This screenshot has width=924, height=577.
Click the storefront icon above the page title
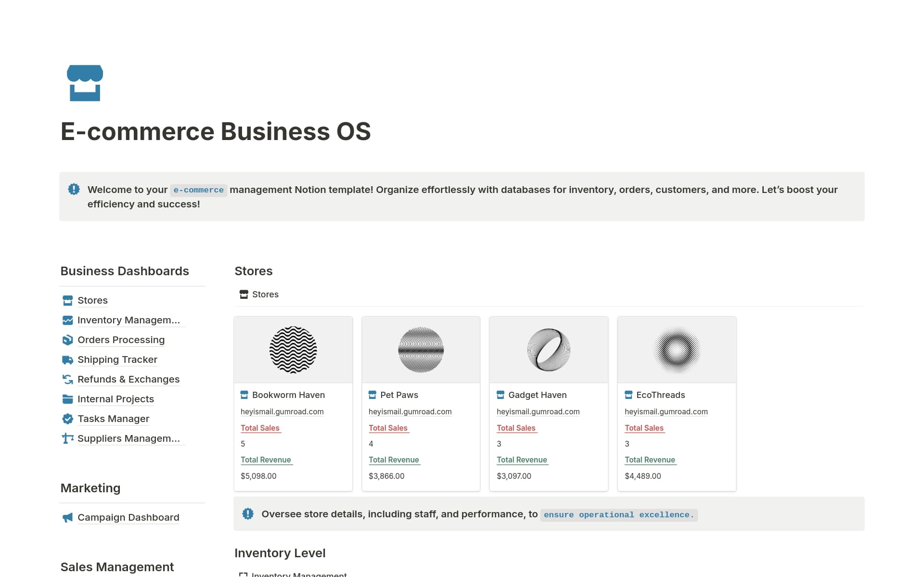point(84,83)
